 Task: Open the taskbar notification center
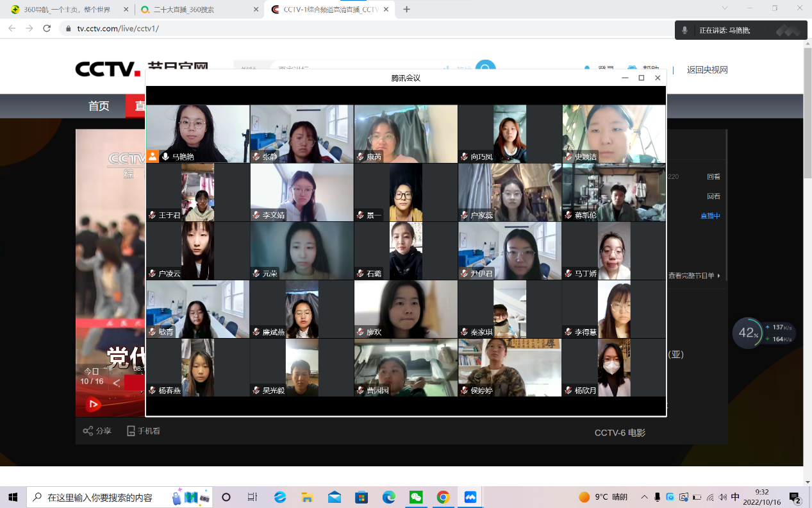coord(795,497)
